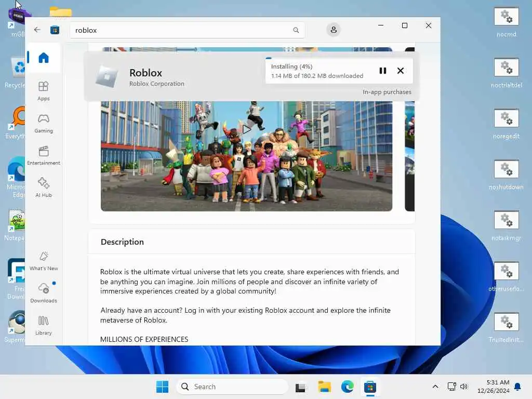Show hidden system tray icons

pos(435,387)
